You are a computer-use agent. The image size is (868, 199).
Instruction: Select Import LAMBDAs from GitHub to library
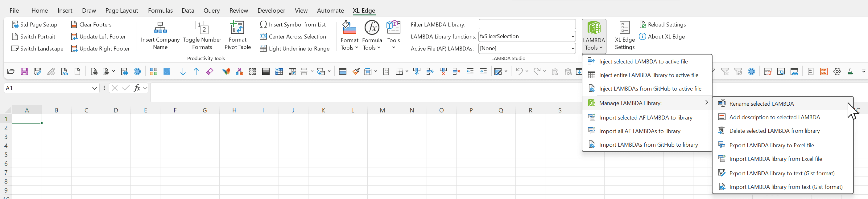(x=647, y=144)
